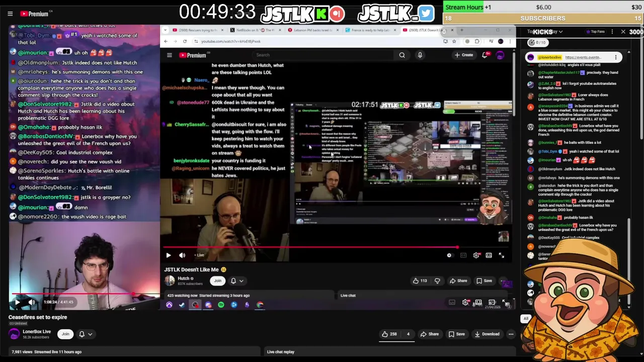Open the inner YouTube guide menu icon
Viewport: 644px width, 362px height.
170,55
